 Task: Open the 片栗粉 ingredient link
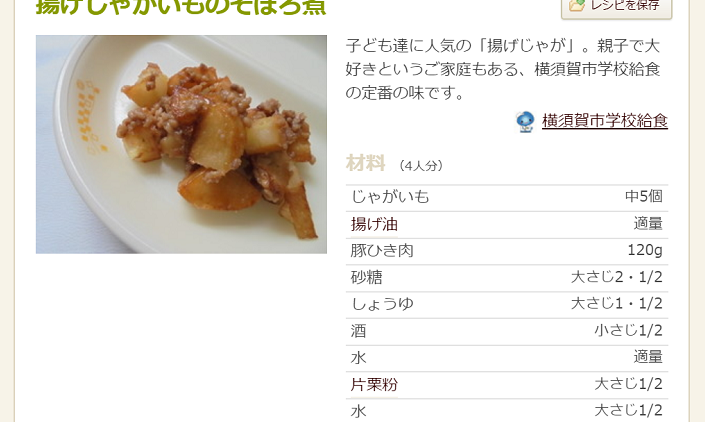[x=374, y=385]
